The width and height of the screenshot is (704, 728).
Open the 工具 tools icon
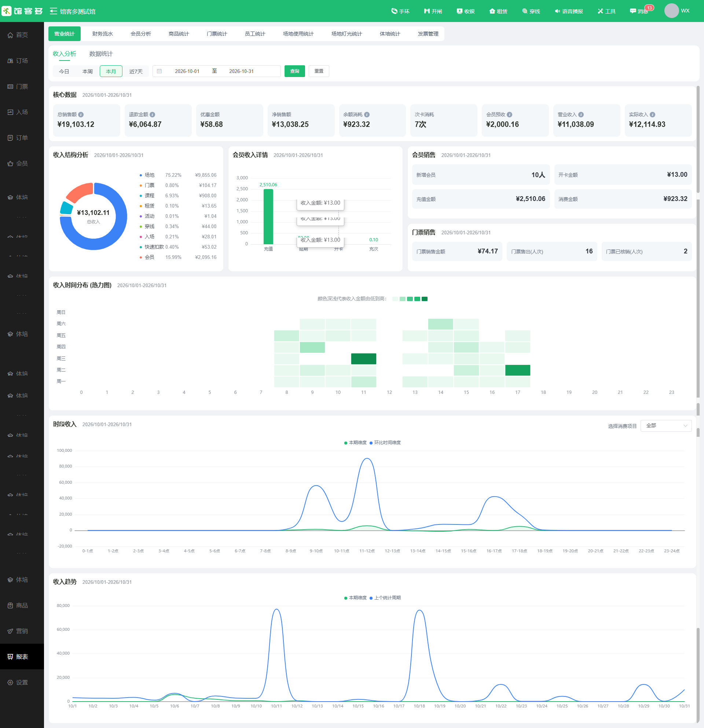[600, 11]
